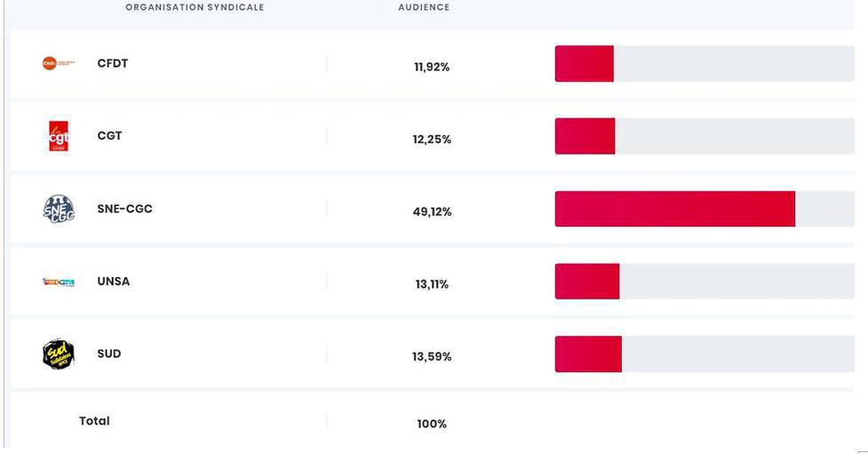Select the CGT organisation name

(x=109, y=136)
